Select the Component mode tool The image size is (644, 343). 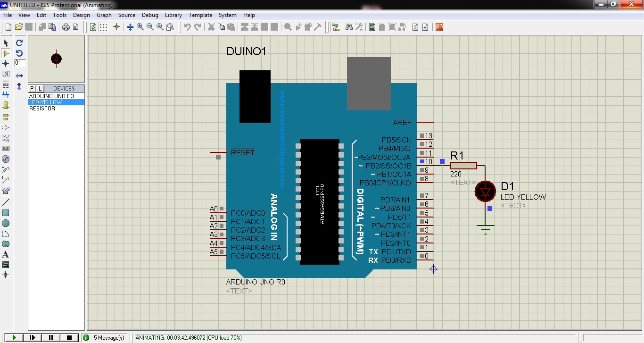click(6, 53)
